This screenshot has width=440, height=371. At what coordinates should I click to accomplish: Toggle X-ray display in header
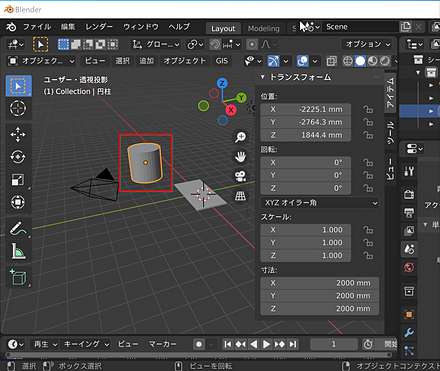[x=331, y=61]
